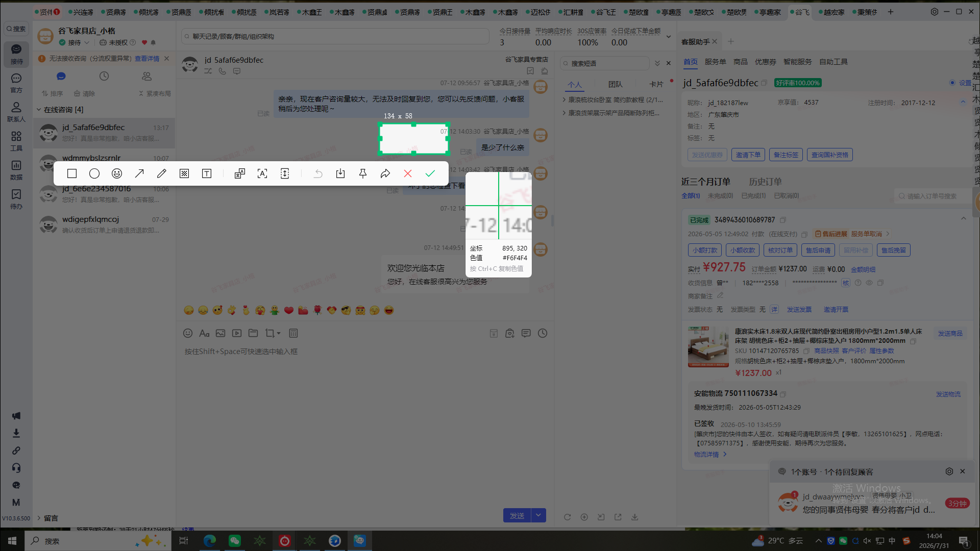Insert a picture into the message
Image resolution: width=980 pixels, height=551 pixels.
pos(220,333)
